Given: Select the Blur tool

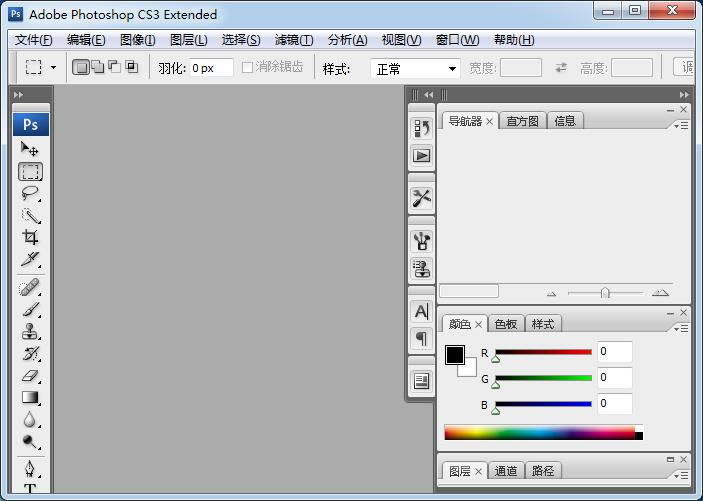Looking at the screenshot, I should 30,420.
